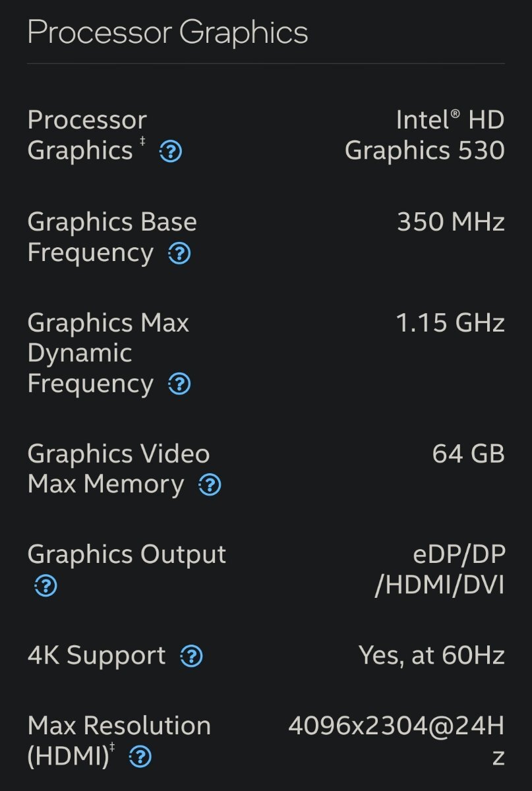Select the 4K Support label text
The height and width of the screenshot is (791, 532).
(x=97, y=656)
